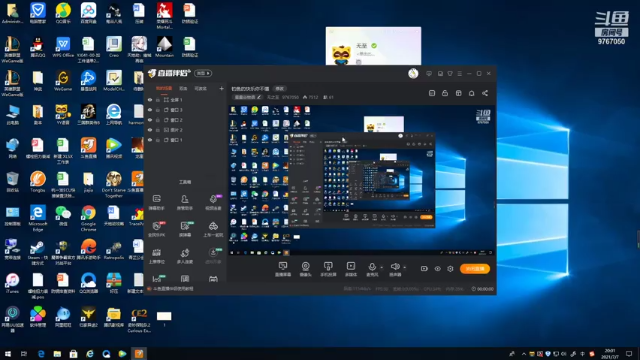Toggle preview with the bottom eye icon
Screen dimensions: 640x360
tap(438, 269)
